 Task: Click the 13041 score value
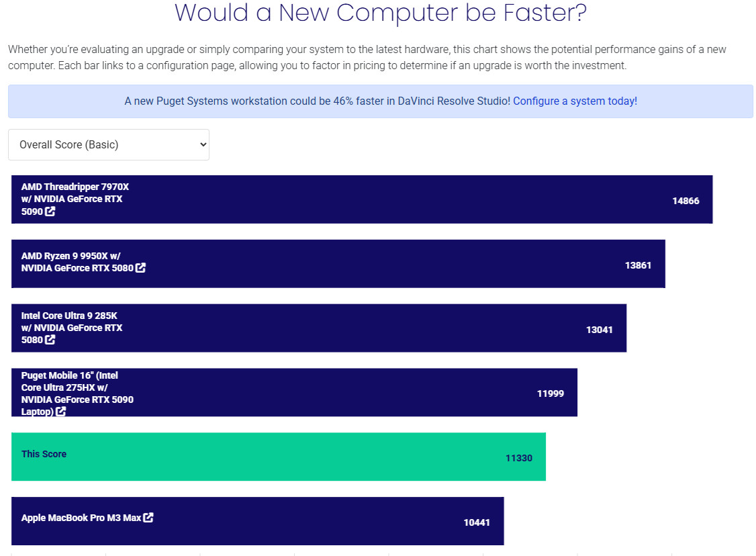599,330
